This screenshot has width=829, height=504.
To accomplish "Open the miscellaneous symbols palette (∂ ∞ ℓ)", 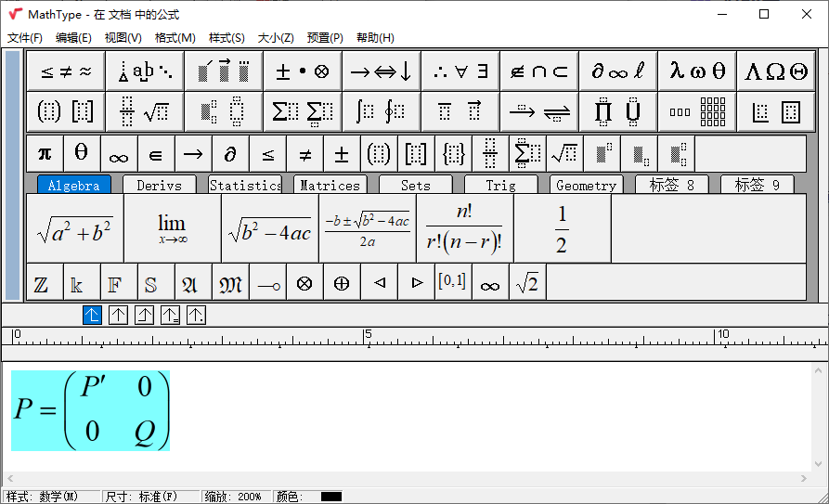I will pos(618,71).
